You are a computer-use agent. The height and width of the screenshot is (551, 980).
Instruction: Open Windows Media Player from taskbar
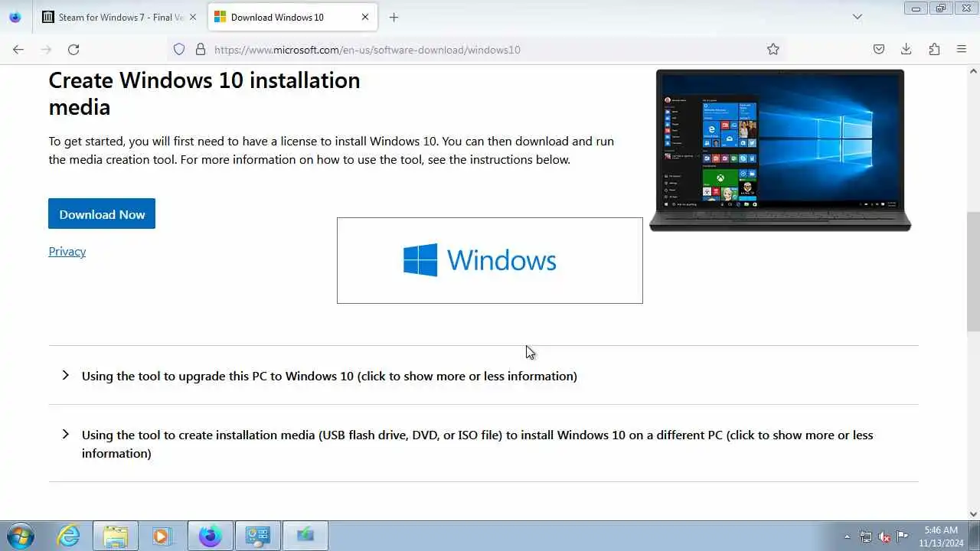(x=162, y=536)
